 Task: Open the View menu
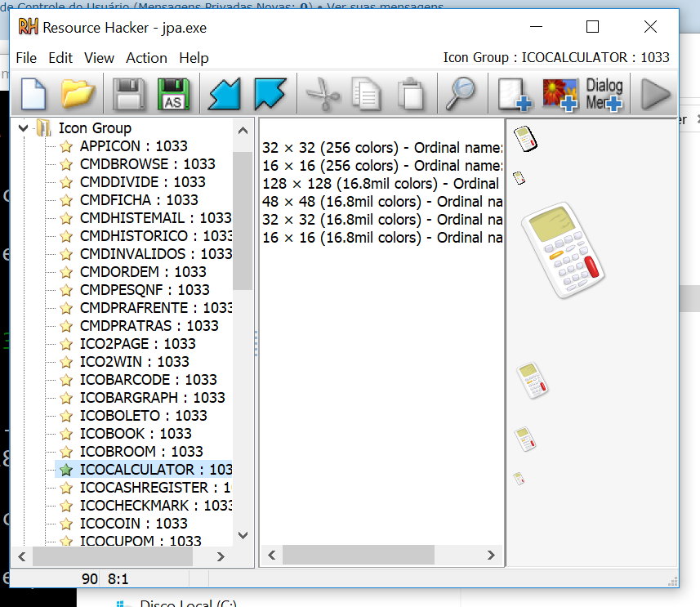[99, 58]
